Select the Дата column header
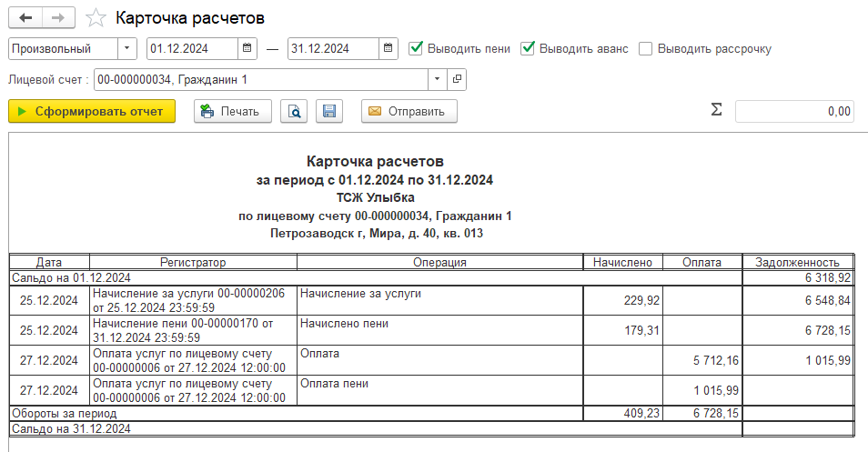Image resolution: width=868 pixels, height=452 pixels. point(49,262)
